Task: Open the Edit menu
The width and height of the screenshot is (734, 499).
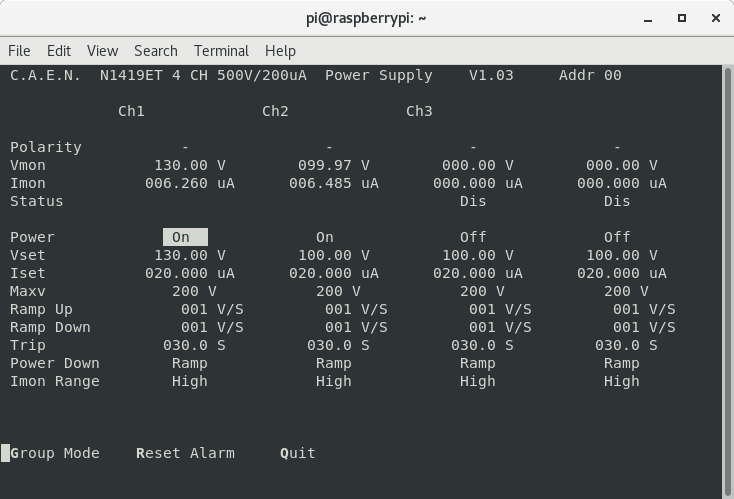Action: click(59, 51)
